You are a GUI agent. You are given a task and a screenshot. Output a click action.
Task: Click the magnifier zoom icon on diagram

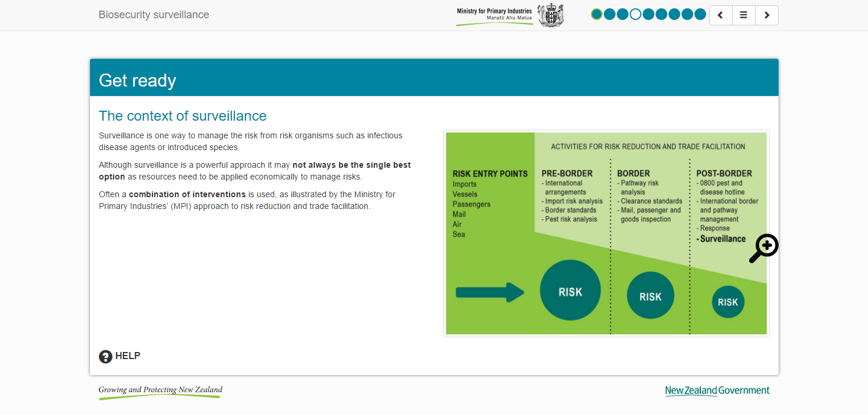763,248
